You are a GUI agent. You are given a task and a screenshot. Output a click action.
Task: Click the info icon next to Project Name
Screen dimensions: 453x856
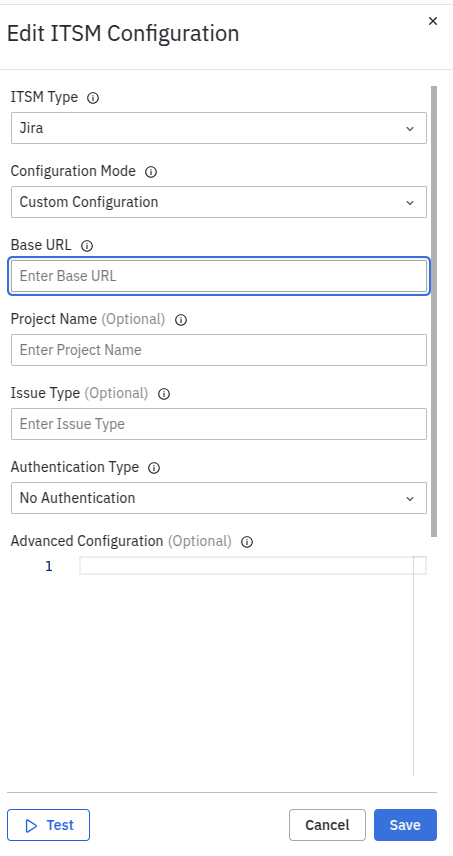point(181,320)
